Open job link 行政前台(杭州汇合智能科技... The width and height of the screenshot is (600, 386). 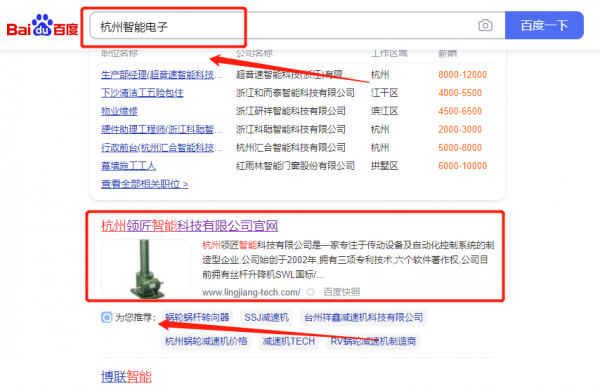(x=161, y=148)
